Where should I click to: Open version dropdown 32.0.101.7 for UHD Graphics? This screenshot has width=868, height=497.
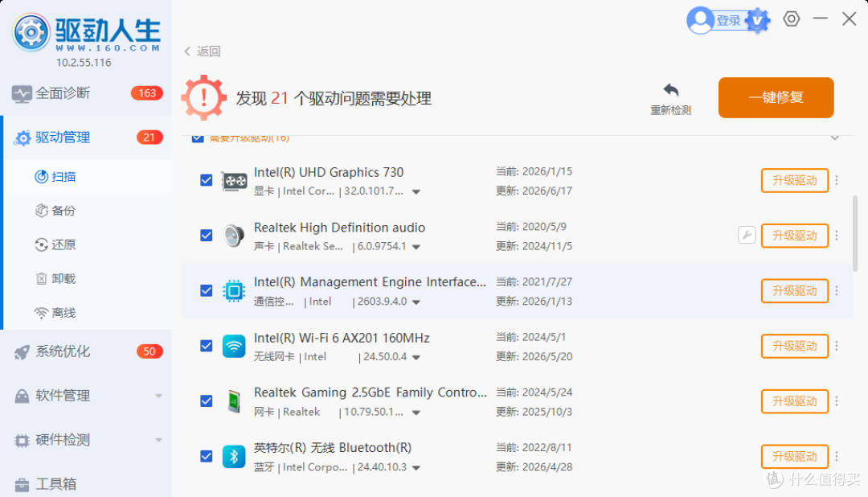click(x=416, y=191)
